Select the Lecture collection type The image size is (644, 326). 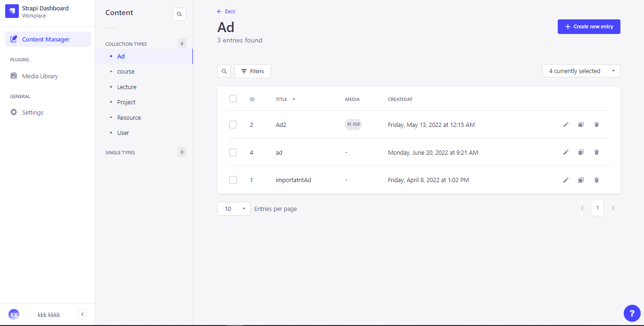127,87
